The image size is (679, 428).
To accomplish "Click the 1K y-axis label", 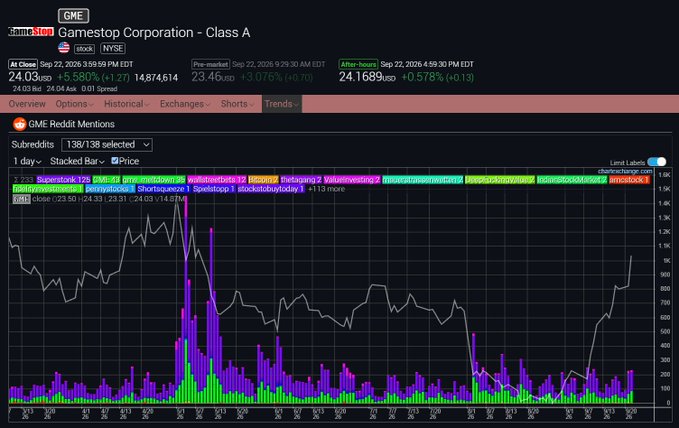I will (x=665, y=260).
